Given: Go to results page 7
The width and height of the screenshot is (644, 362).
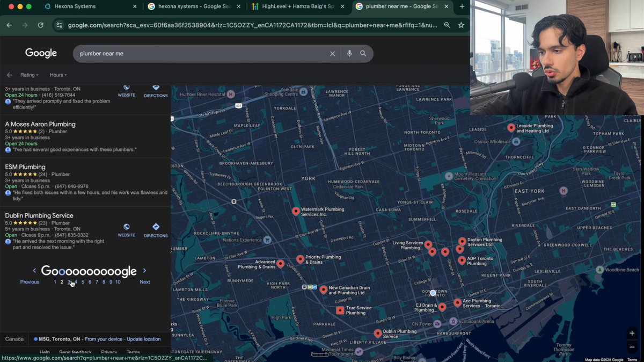Looking at the screenshot, I should click(97, 282).
